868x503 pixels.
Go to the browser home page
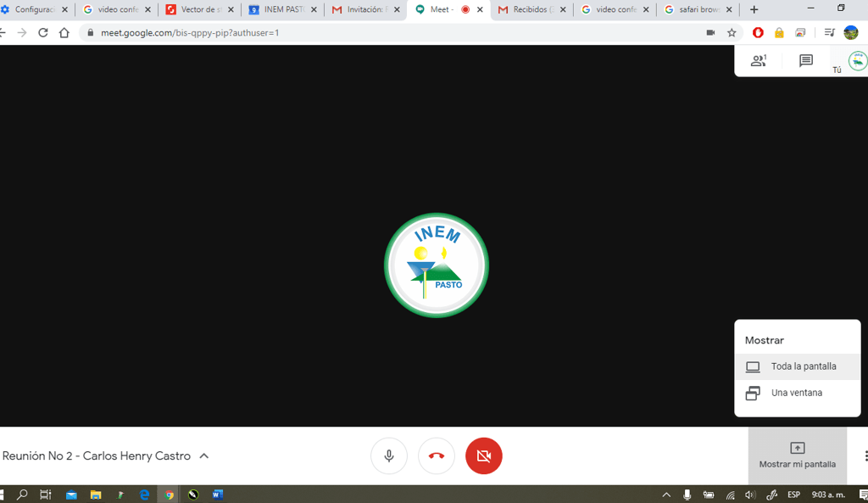click(64, 33)
